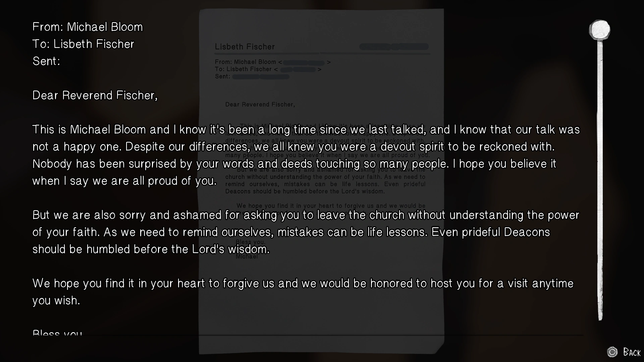
Task: Click the paper's "Dear Reverend Fischer," line
Action: (260, 105)
